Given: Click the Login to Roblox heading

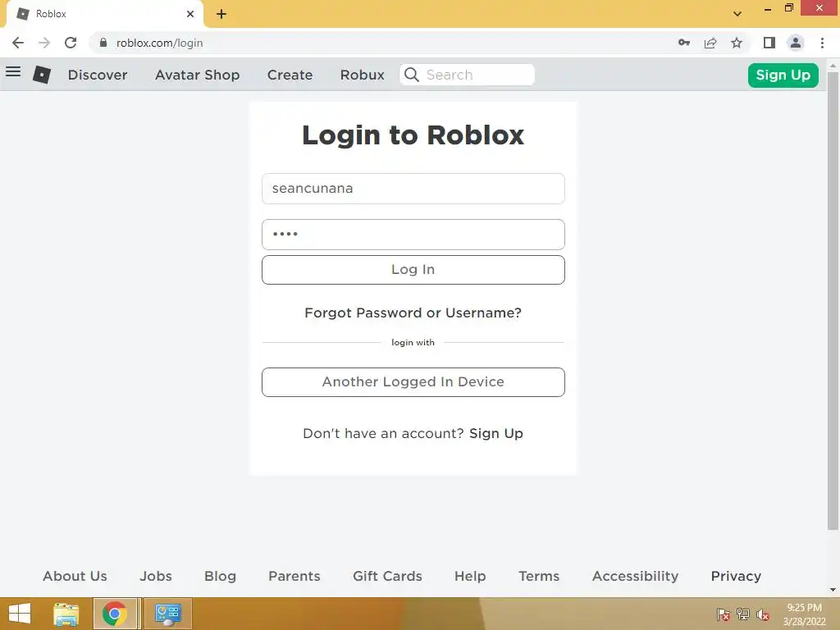Looking at the screenshot, I should pyautogui.click(x=413, y=135).
